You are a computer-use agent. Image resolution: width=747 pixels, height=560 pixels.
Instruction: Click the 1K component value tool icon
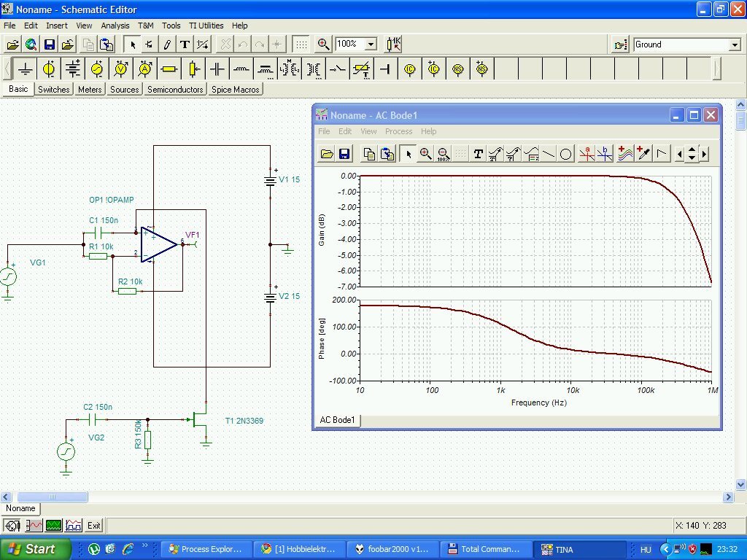coord(393,44)
